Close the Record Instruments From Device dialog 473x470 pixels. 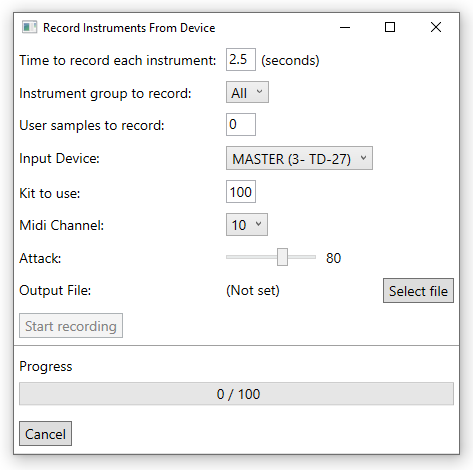436,27
